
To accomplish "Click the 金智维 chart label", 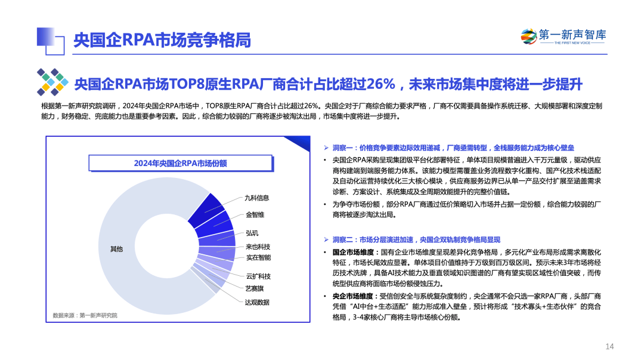I will [255, 214].
